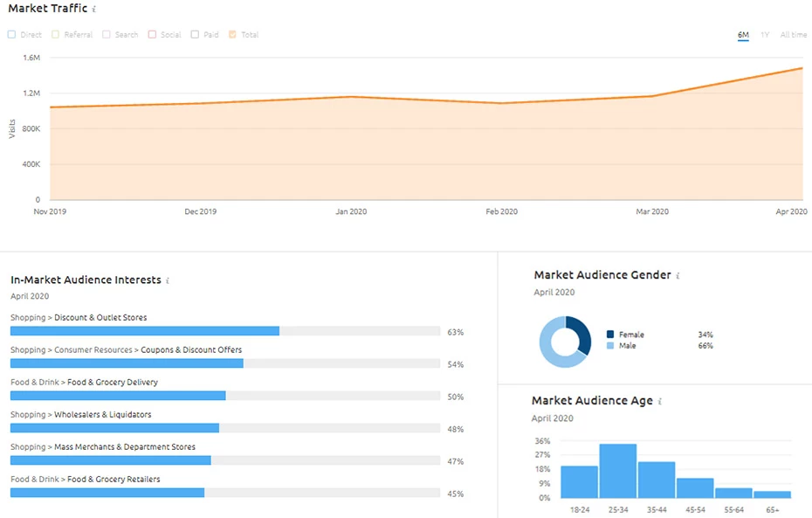Click the gender donut chart
This screenshot has height=518, width=812.
(x=565, y=342)
